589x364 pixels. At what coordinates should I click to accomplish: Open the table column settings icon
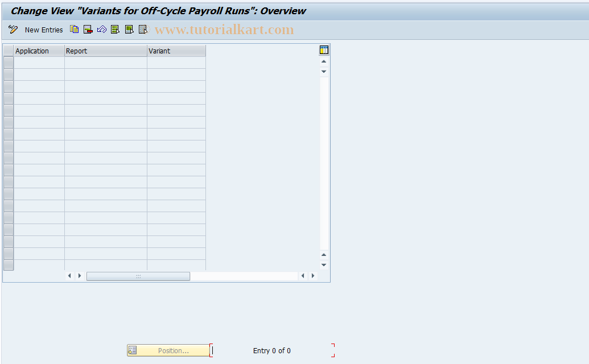tap(324, 50)
